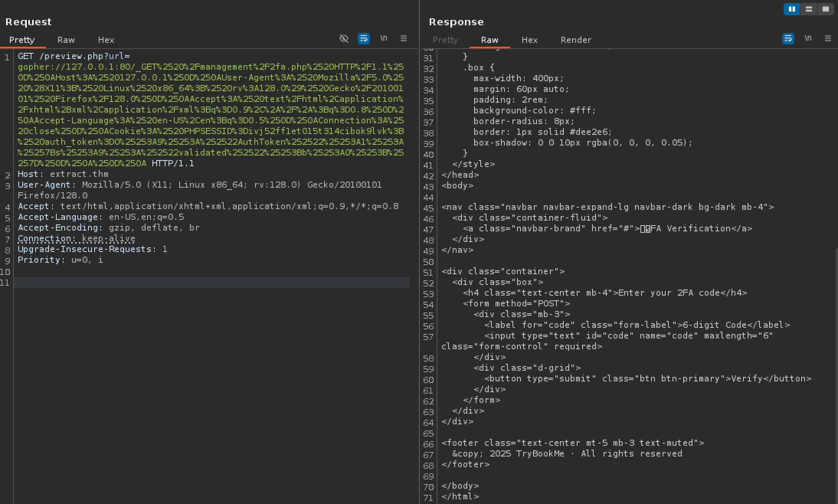
Task: Click 'Accept: text/html' header line
Action: click(208, 206)
